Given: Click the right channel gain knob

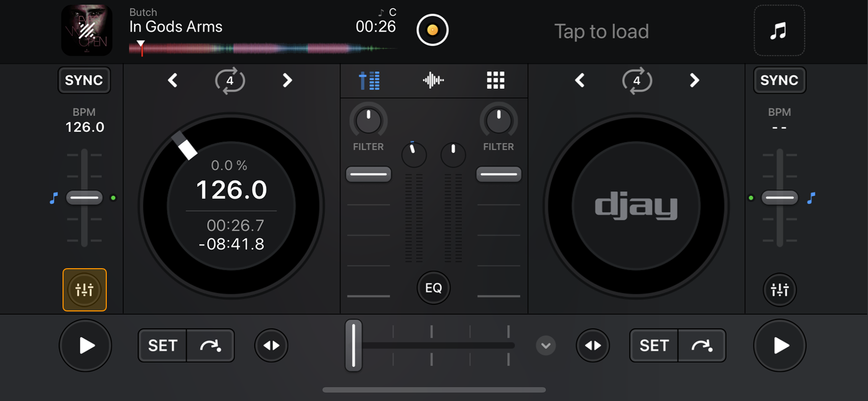Looking at the screenshot, I should coord(453,154).
